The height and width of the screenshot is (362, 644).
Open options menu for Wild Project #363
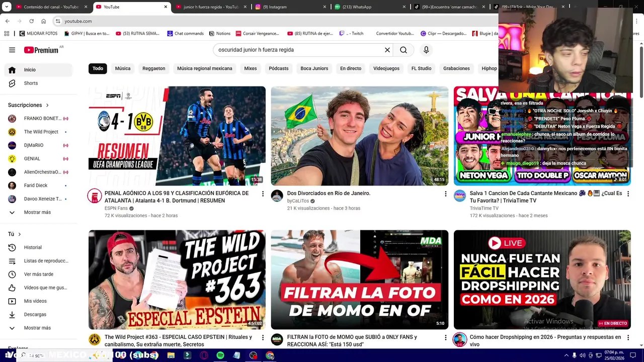263,337
